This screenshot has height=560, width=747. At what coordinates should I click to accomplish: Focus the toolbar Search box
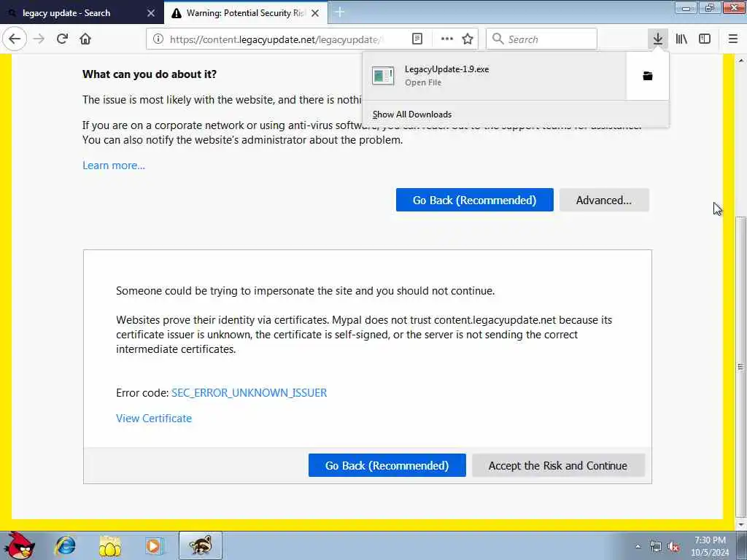[541, 39]
